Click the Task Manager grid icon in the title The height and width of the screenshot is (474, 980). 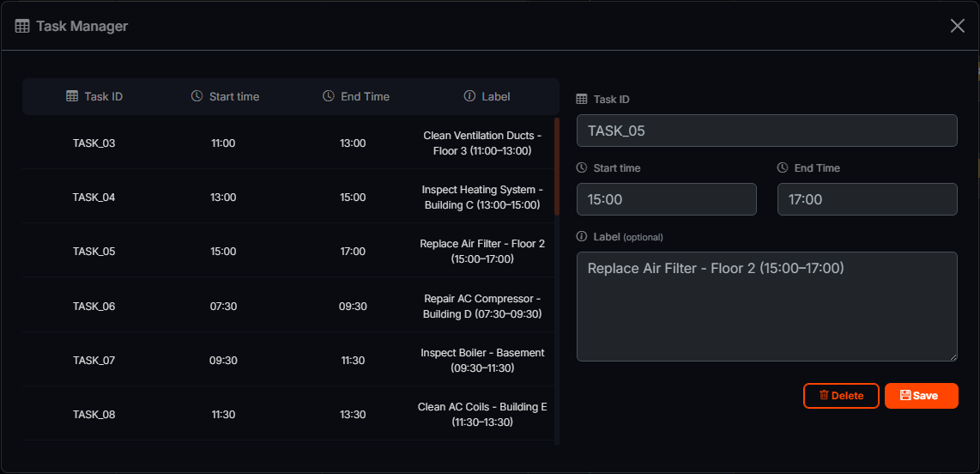tap(22, 26)
